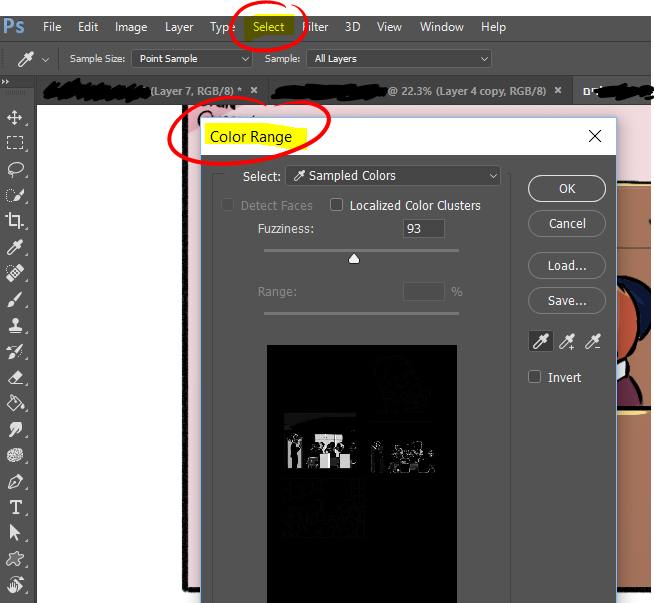Screen dimensions: 654x603
Task: Close the Layer 4 copy document tab
Action: click(x=558, y=90)
